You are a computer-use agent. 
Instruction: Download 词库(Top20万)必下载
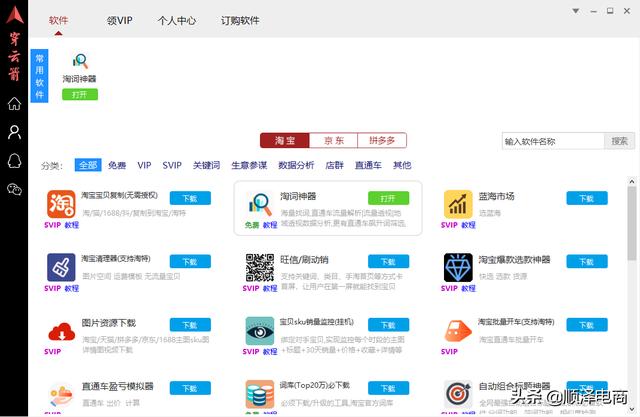point(388,388)
